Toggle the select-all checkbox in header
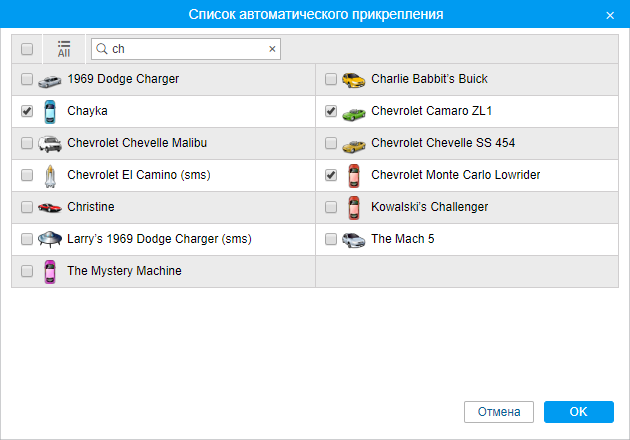The width and height of the screenshot is (630, 440). point(27,49)
